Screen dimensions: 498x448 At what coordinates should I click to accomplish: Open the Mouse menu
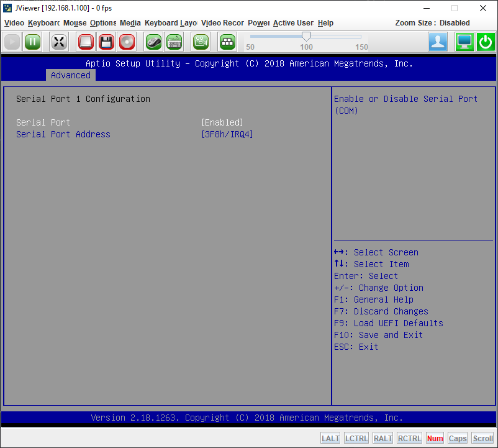(75, 23)
